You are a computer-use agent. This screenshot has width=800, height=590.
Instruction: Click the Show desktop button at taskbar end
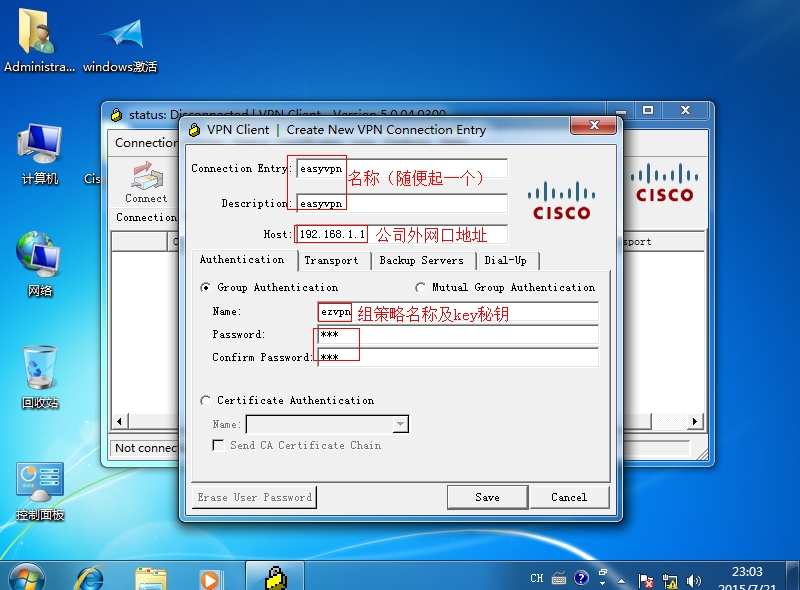793,576
